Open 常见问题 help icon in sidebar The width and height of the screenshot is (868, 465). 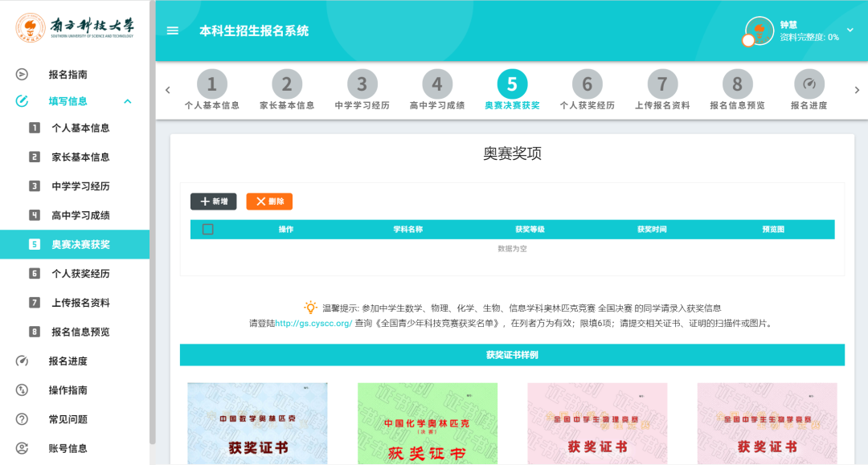pos(23,419)
